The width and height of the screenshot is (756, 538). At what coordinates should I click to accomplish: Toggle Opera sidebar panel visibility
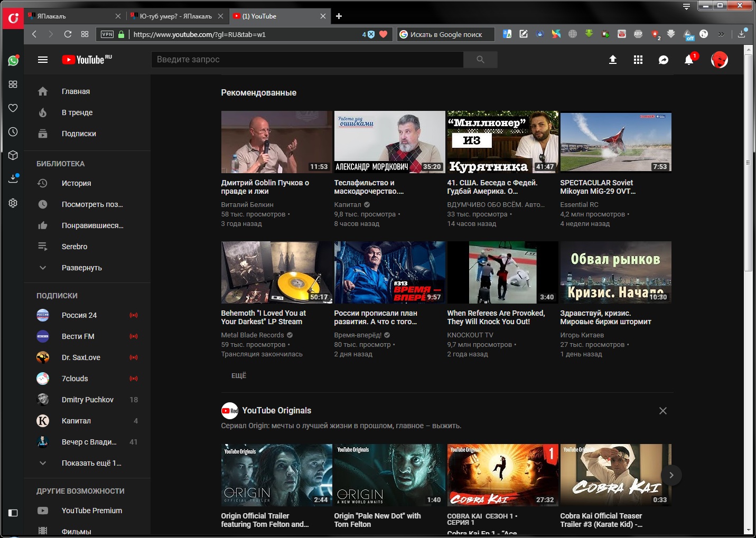tap(13, 513)
